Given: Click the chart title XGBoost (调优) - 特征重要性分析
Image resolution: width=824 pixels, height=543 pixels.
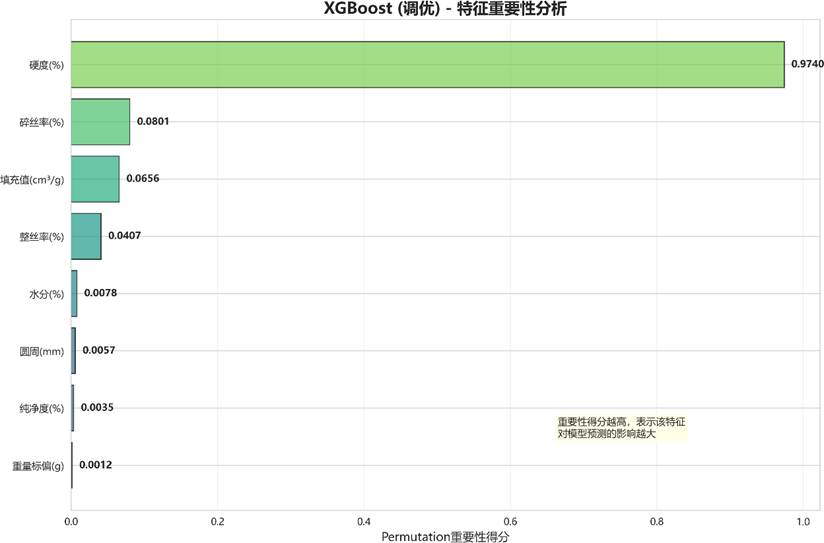Looking at the screenshot, I should (x=445, y=9).
